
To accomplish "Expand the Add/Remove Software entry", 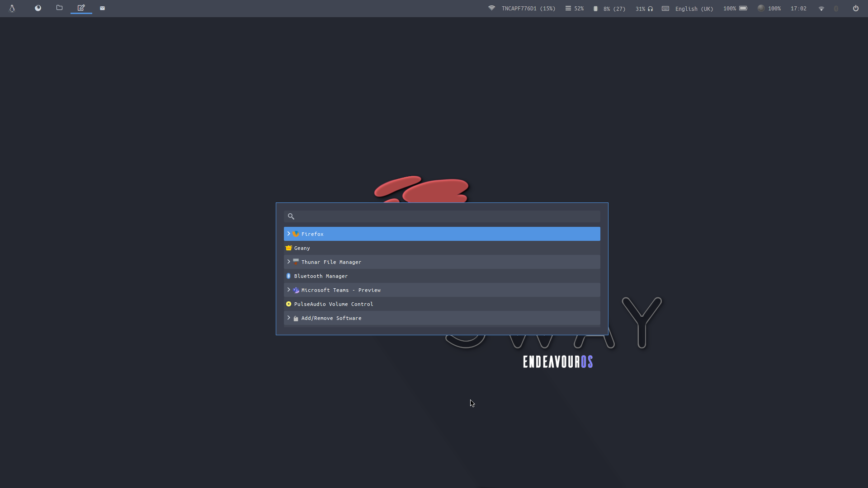I will click(x=288, y=318).
